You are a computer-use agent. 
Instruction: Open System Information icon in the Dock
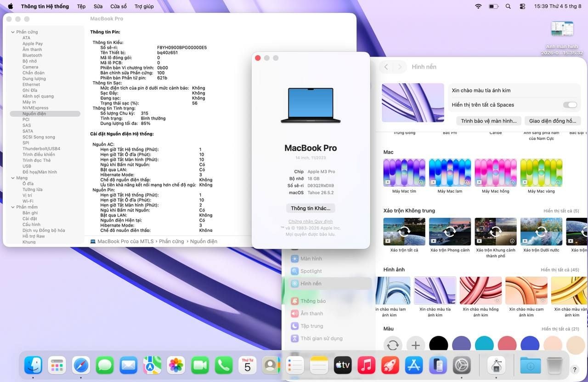[496, 365]
